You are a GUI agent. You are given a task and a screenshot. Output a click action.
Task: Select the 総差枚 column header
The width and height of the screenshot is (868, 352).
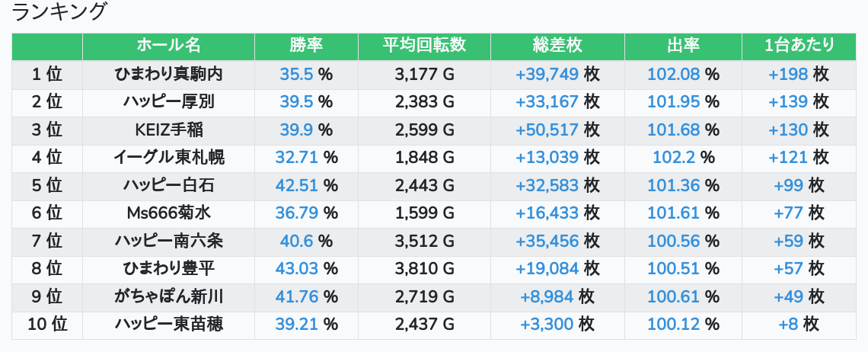(x=557, y=46)
